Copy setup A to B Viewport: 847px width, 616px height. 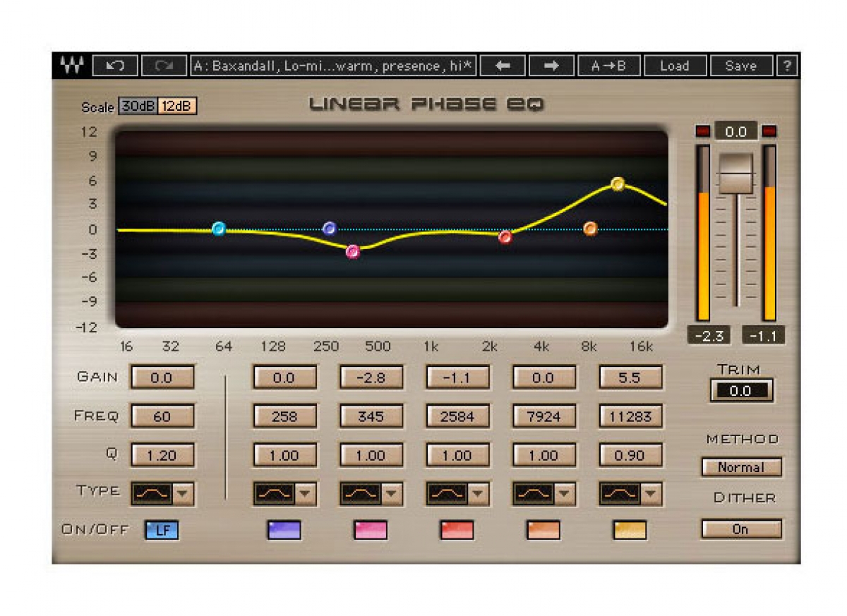(x=609, y=66)
